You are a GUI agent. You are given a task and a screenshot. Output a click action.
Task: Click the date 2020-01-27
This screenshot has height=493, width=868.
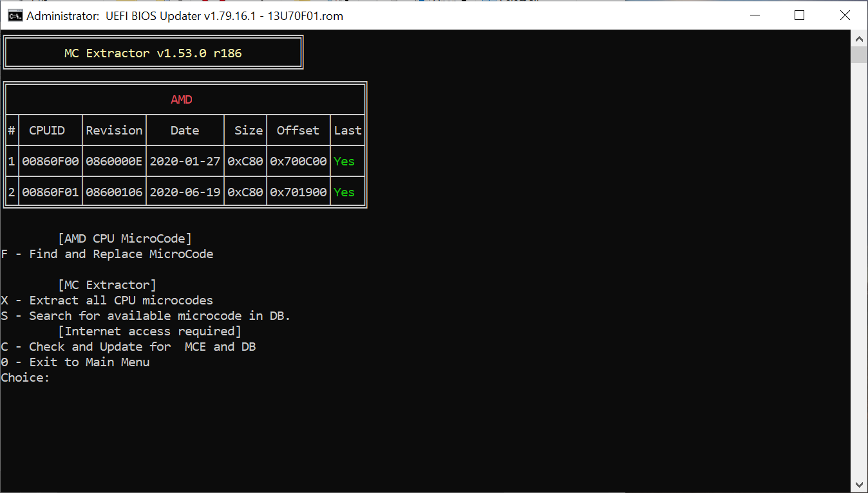pyautogui.click(x=185, y=162)
